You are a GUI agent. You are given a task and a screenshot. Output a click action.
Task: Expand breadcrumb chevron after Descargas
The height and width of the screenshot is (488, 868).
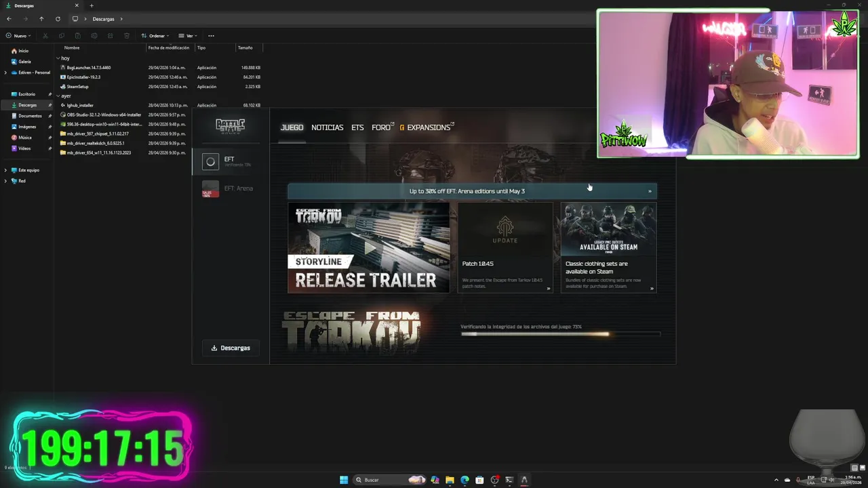click(121, 19)
